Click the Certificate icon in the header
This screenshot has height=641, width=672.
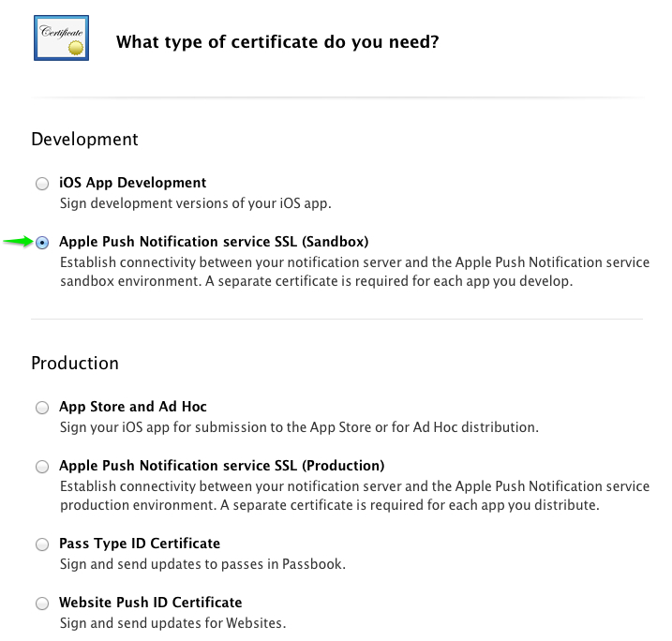pos(61,38)
